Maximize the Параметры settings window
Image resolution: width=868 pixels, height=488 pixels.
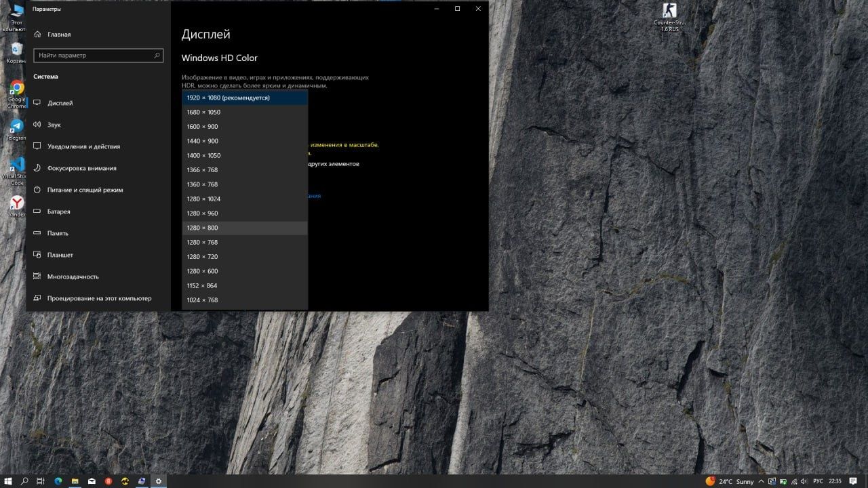click(x=457, y=9)
